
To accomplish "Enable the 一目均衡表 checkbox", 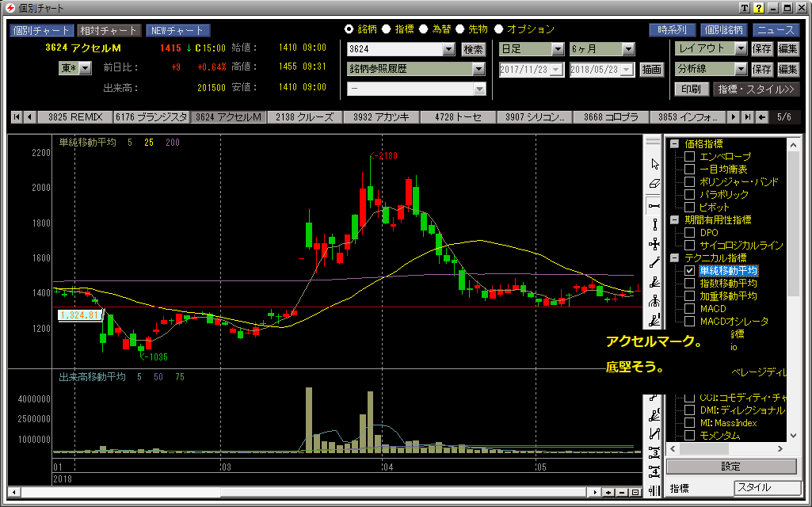I will click(x=689, y=170).
